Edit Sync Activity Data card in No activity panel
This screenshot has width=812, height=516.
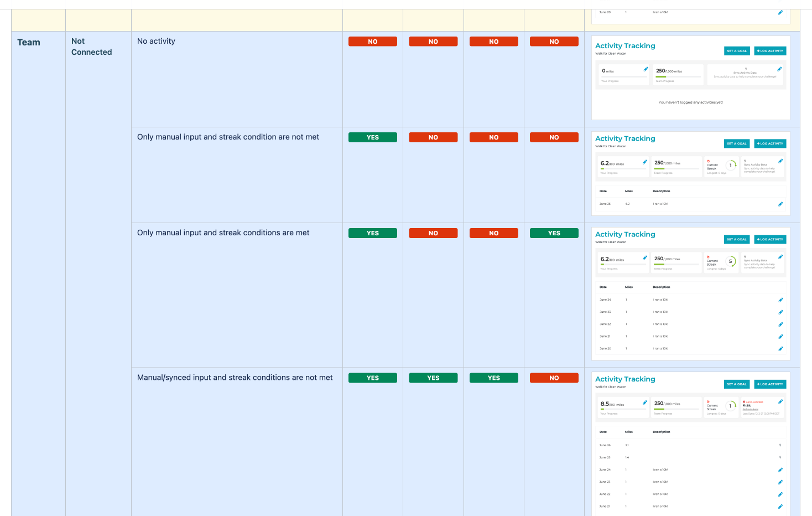click(x=779, y=69)
